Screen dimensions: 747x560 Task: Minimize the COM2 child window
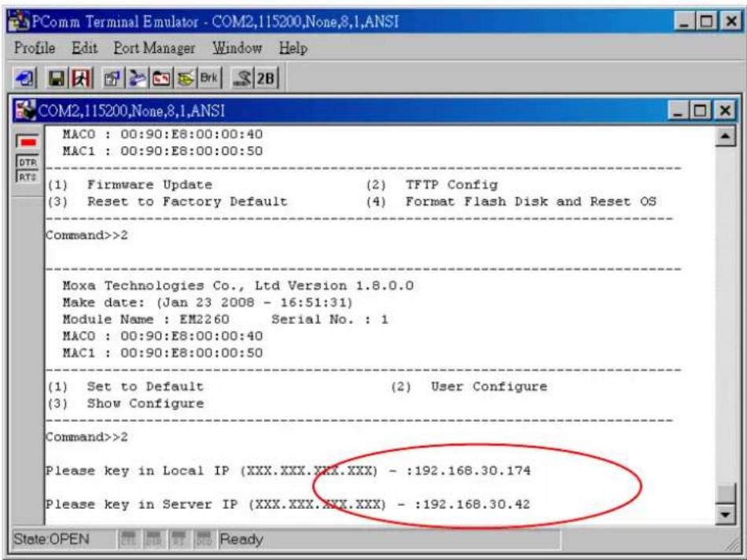pos(678,111)
